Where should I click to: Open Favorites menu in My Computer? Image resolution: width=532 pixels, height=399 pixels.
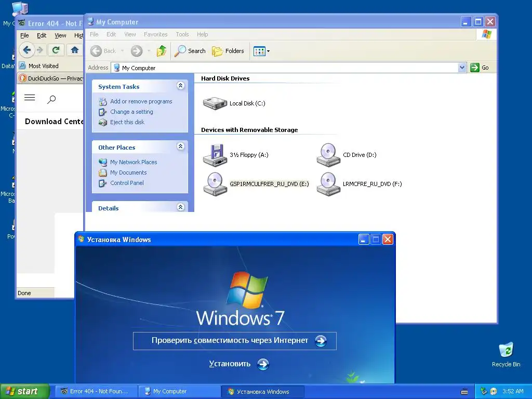click(x=156, y=34)
